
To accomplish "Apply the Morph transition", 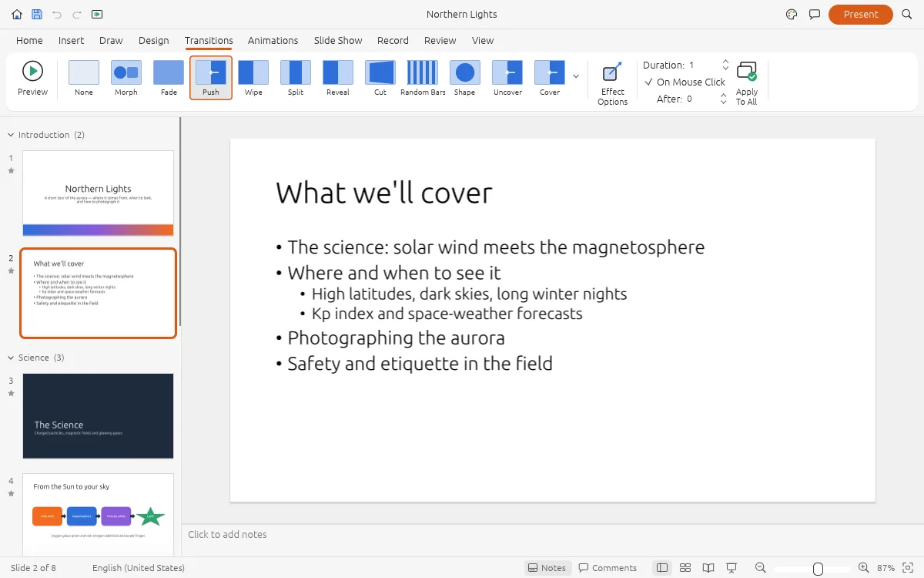I will pos(126,79).
